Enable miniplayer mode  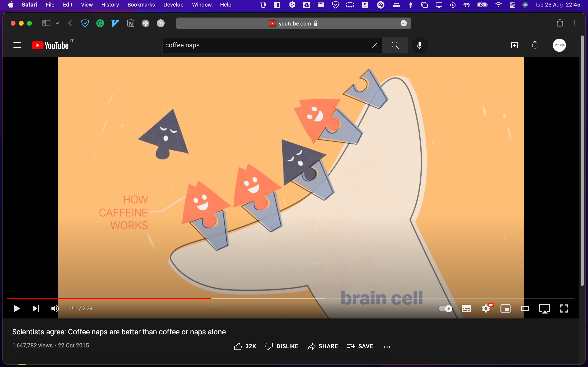pos(505,308)
